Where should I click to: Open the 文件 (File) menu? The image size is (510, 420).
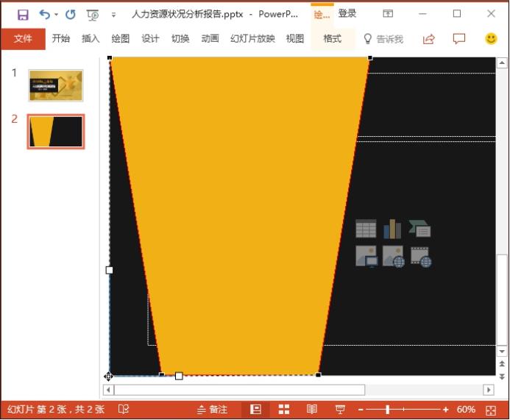click(x=23, y=39)
